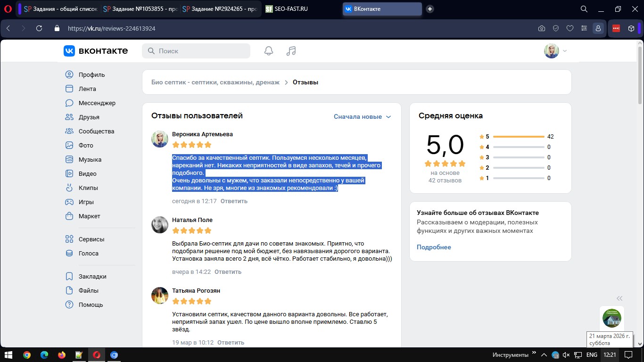
Task: Switch to Задание №1053855 tab
Action: pos(140,9)
